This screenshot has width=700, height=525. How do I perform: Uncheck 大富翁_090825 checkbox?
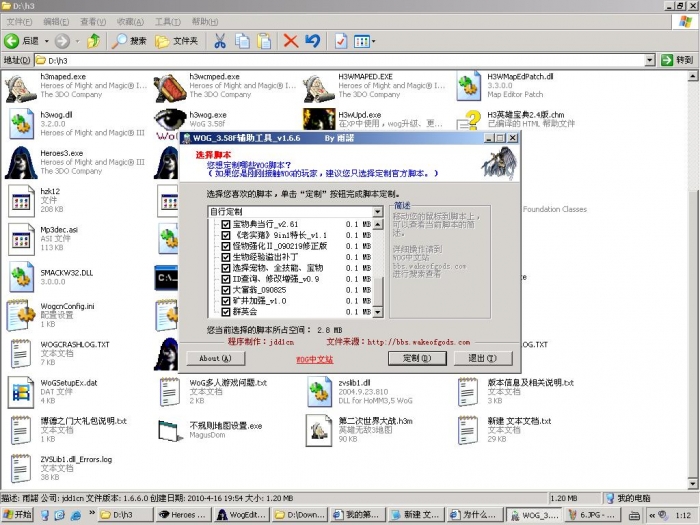226,290
